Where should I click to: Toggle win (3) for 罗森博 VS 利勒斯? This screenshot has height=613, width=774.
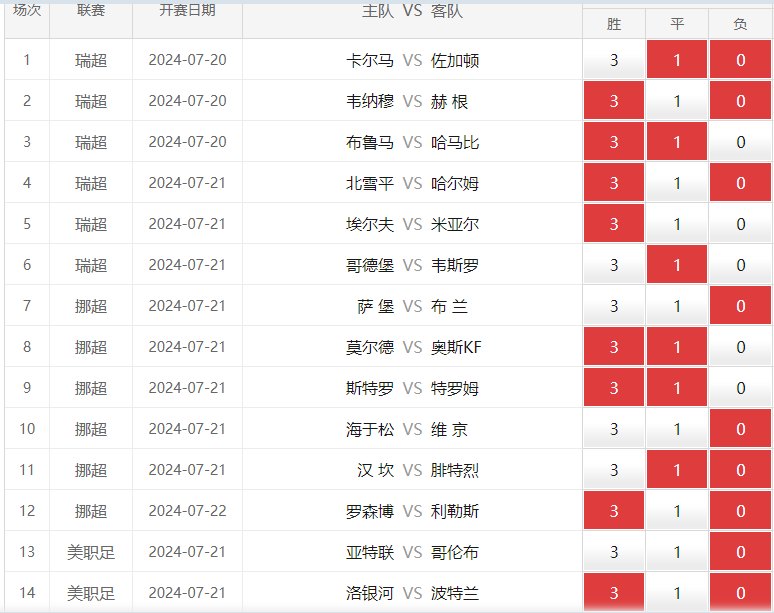(x=614, y=510)
